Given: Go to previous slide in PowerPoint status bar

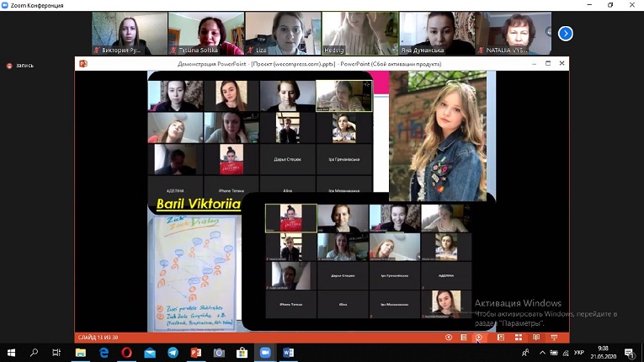Looking at the screenshot, I should (x=449, y=338).
